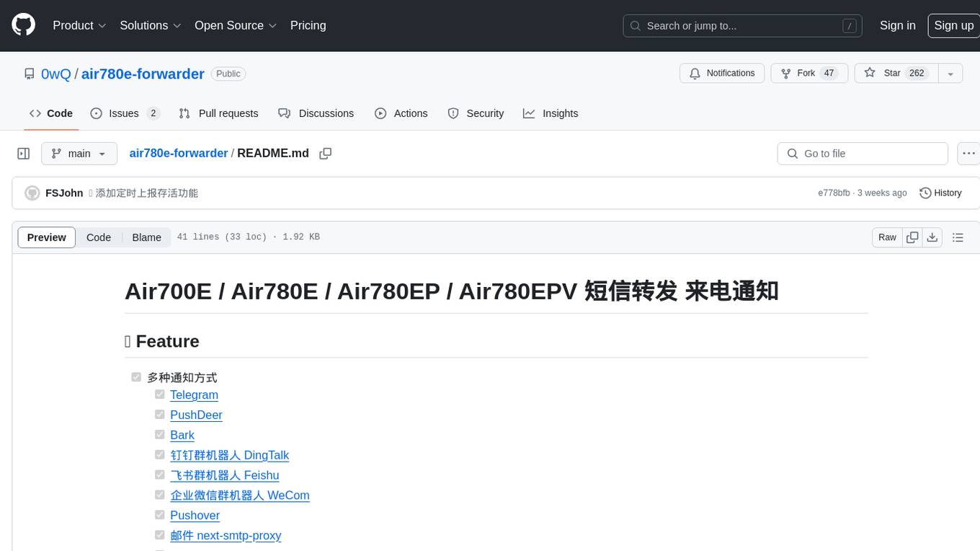Screen dimensions: 980x551
Task: Download raw file icon
Action: [932, 237]
